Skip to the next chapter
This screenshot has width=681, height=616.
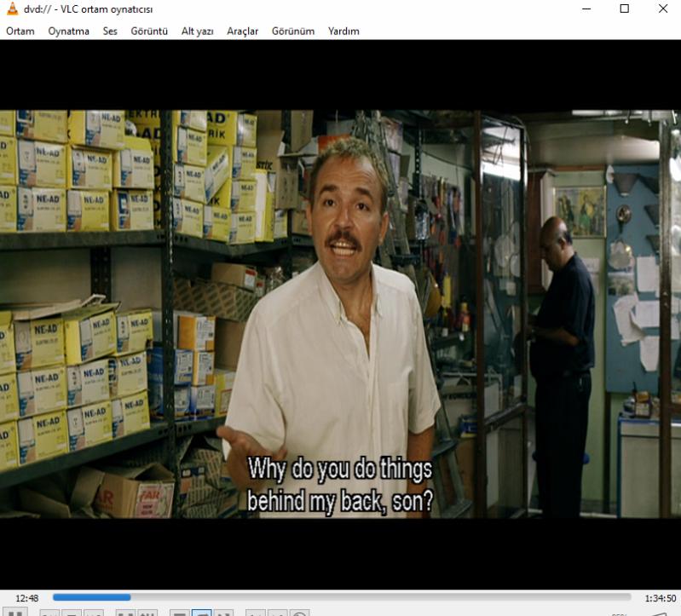tap(95, 613)
